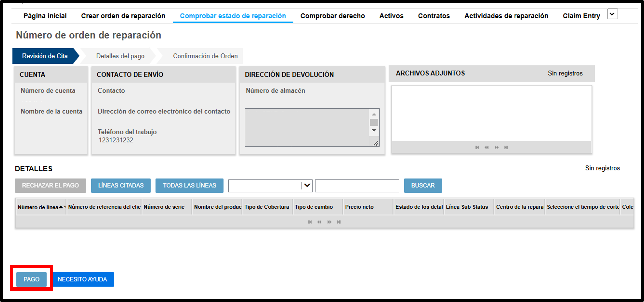Go to next page in attachments pager
644x302 pixels.
coord(497,147)
